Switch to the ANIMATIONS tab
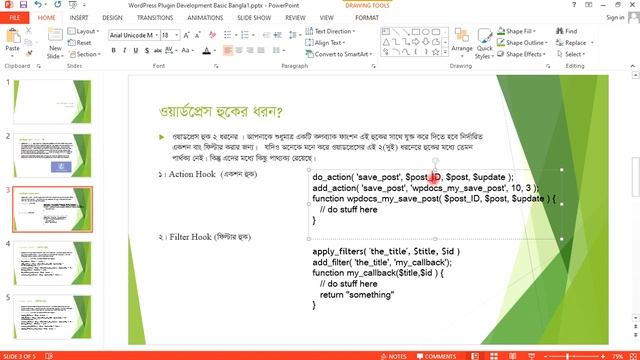 tap(205, 18)
